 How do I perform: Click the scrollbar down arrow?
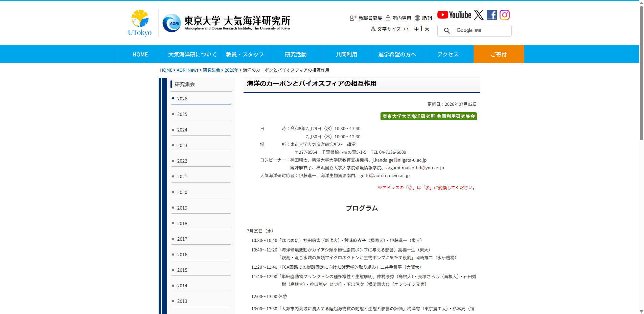click(641, 311)
